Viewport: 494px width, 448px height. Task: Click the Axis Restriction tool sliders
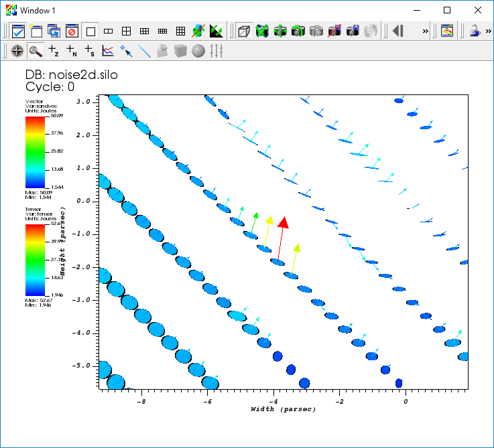pos(217,51)
